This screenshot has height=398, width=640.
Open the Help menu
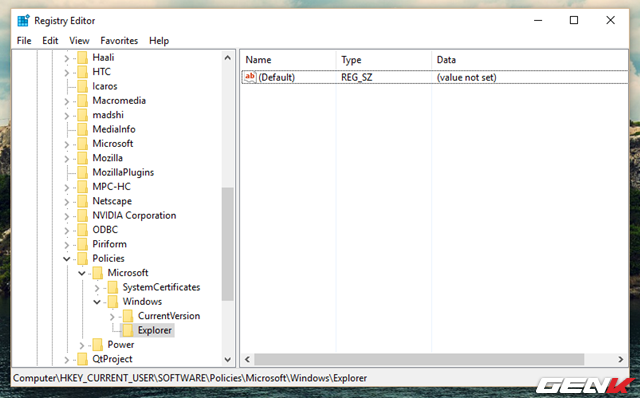coord(159,41)
